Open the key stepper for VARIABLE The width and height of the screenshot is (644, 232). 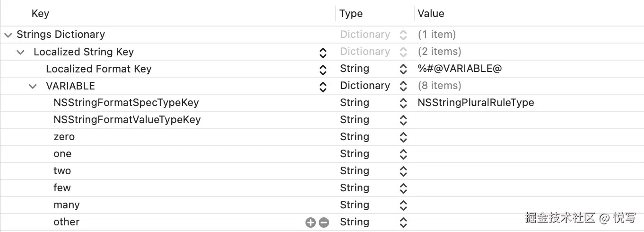click(323, 86)
